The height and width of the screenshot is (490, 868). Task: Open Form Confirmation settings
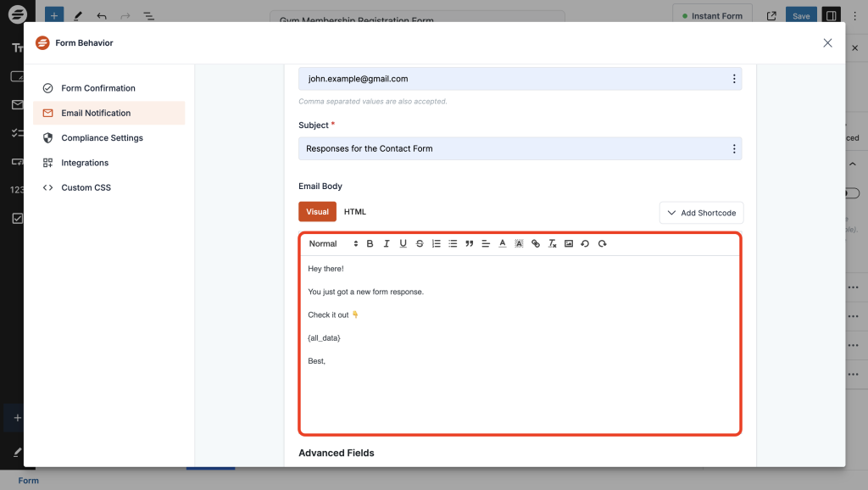click(97, 88)
